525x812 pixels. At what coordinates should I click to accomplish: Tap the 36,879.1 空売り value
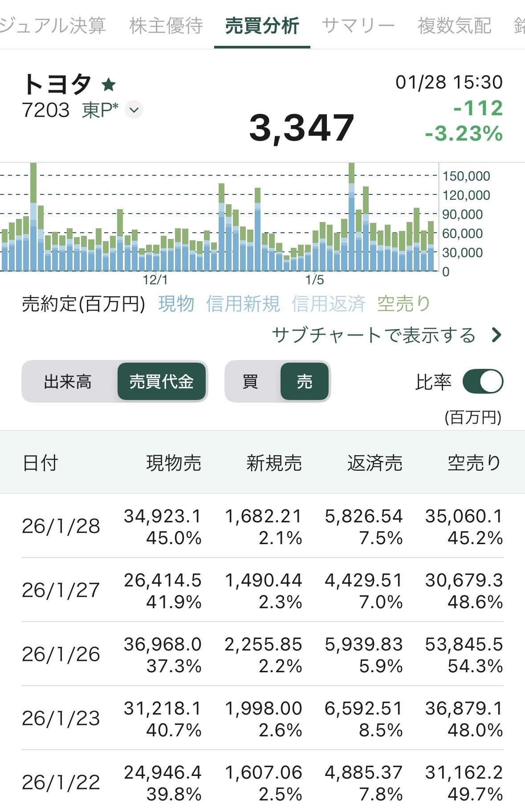pyautogui.click(x=464, y=708)
